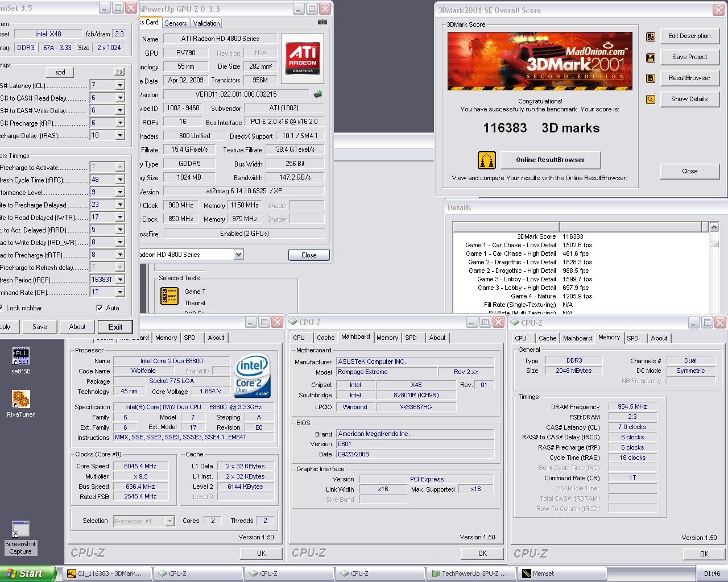This screenshot has height=582, width=728.
Task: Click the ATI Radeon logo in GPU-Z
Action: [303, 57]
